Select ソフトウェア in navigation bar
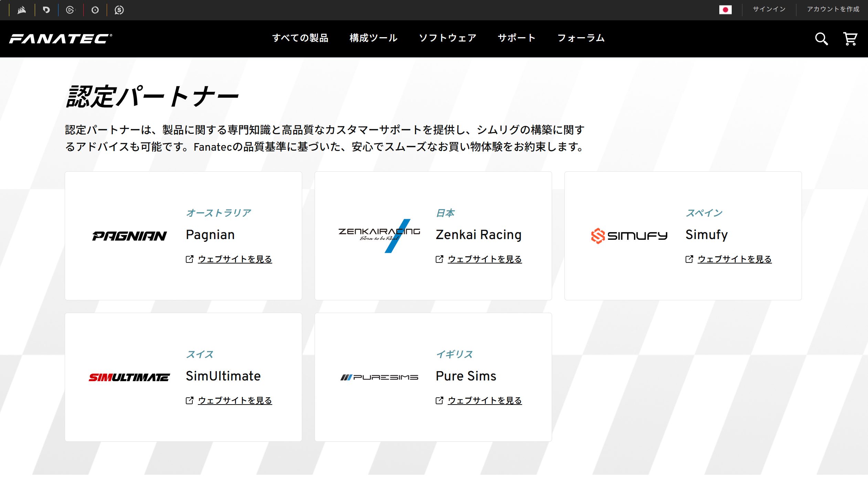 (x=447, y=38)
